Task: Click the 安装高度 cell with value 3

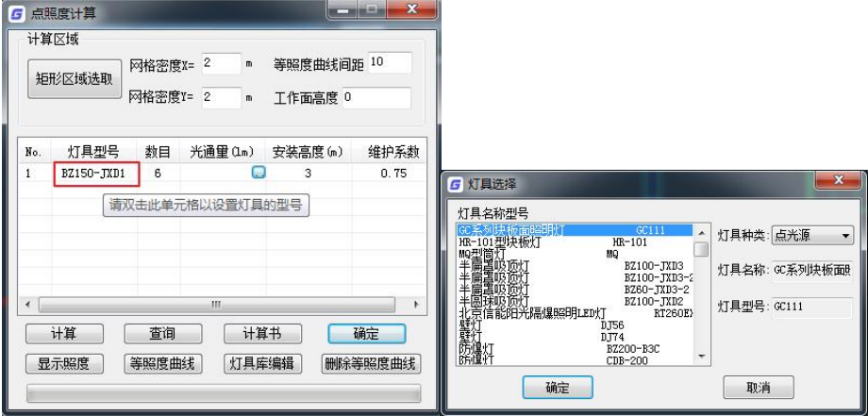Action: tap(308, 174)
